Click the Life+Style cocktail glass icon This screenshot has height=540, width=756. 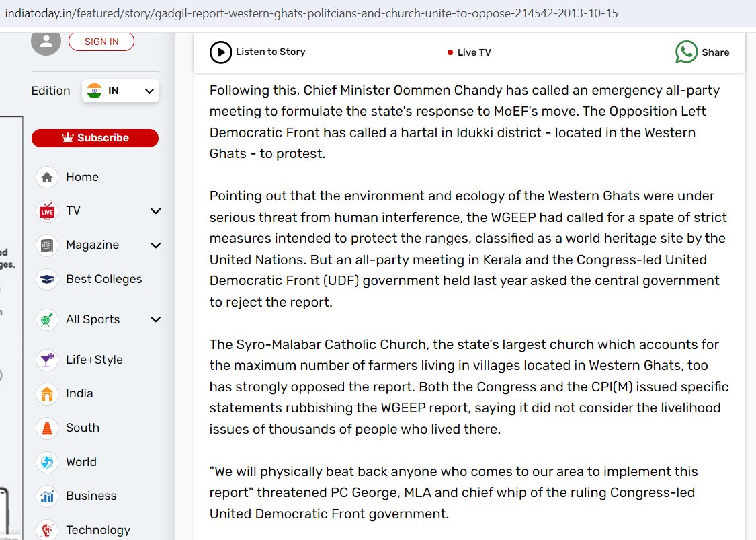[47, 360]
